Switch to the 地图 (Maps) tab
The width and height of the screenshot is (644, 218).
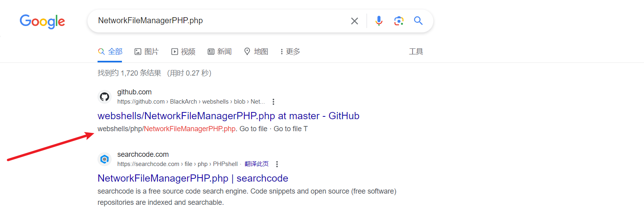point(256,52)
